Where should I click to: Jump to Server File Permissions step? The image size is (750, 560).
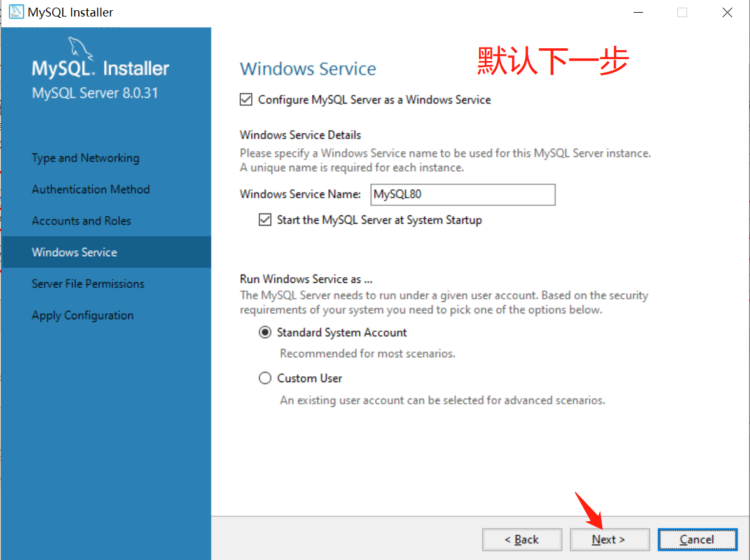88,284
